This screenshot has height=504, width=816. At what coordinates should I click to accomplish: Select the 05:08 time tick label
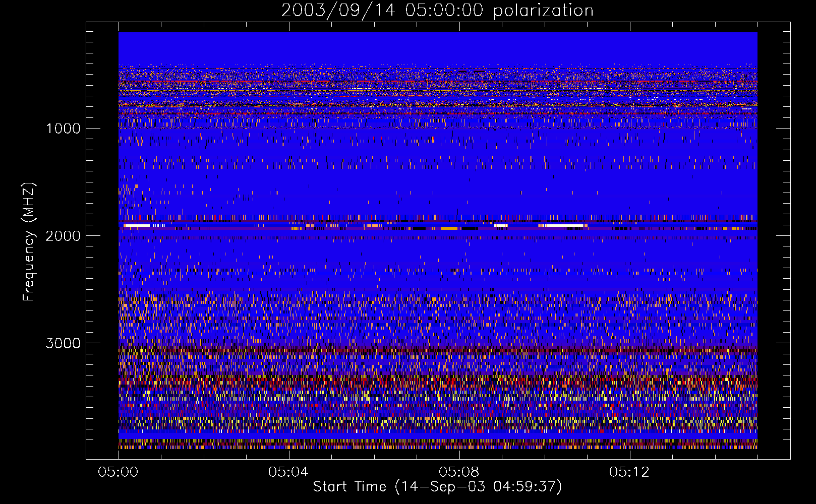459,472
